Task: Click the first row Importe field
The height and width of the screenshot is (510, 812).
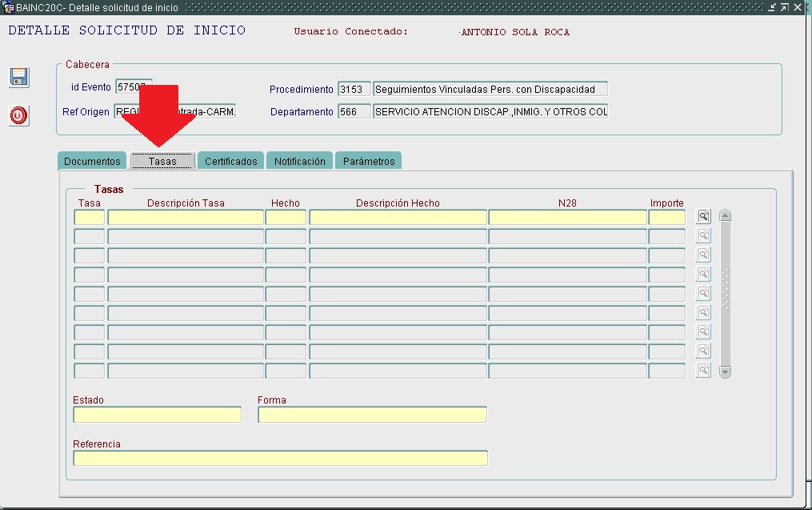Action: pyautogui.click(x=666, y=217)
